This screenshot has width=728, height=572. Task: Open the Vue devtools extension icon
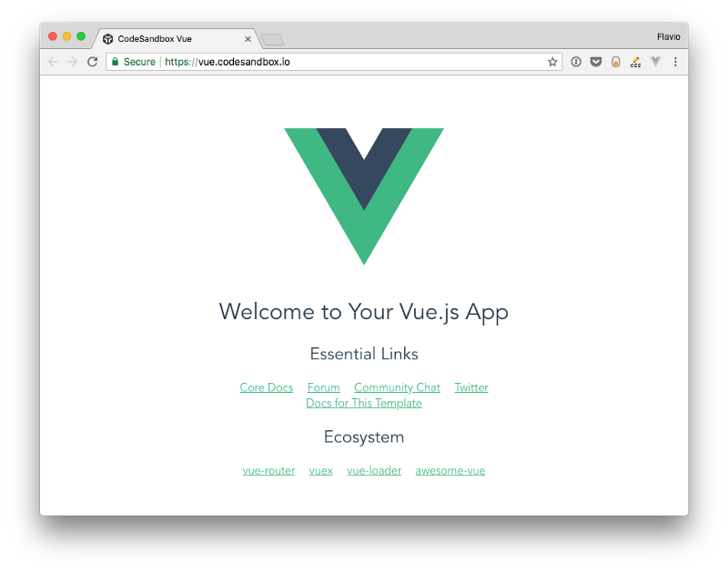coord(655,61)
